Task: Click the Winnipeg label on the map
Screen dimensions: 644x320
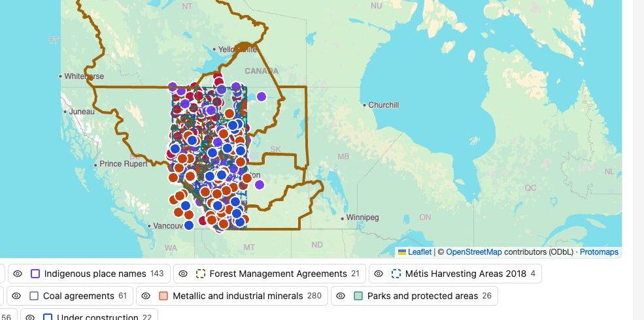Action: click(x=362, y=217)
